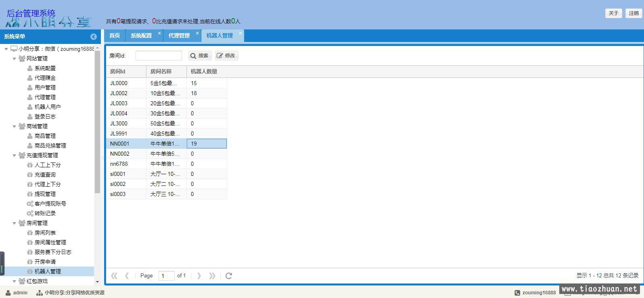The height and width of the screenshot is (298, 644).
Task: Open 房间属性管理 menu item
Action: [x=50, y=242]
